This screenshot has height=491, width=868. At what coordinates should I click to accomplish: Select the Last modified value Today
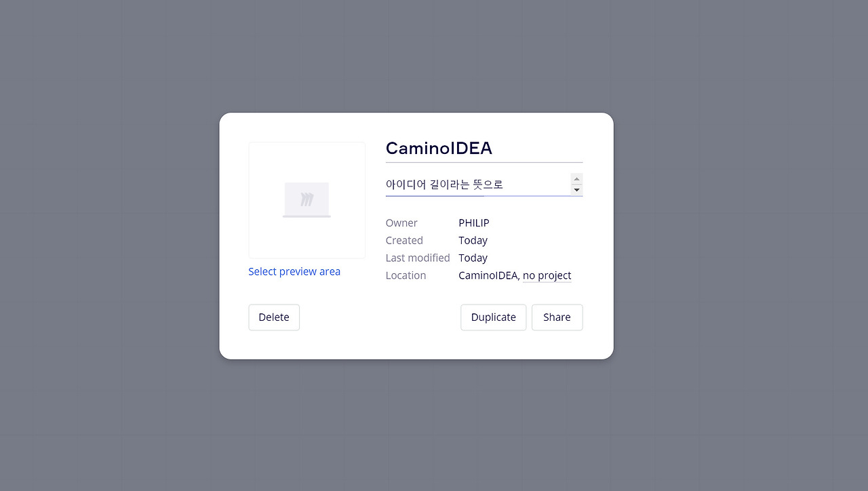click(x=473, y=258)
